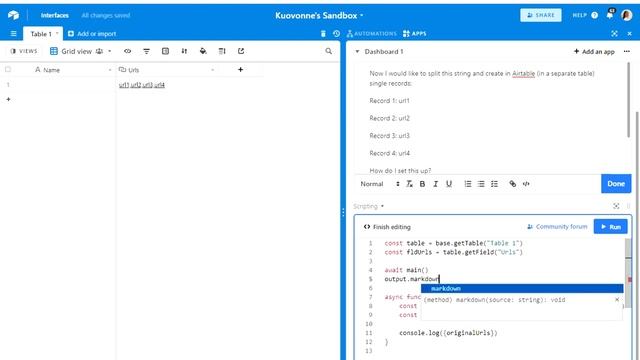This screenshot has width=640, height=360.
Task: Add a new record row
Action: (x=8, y=99)
